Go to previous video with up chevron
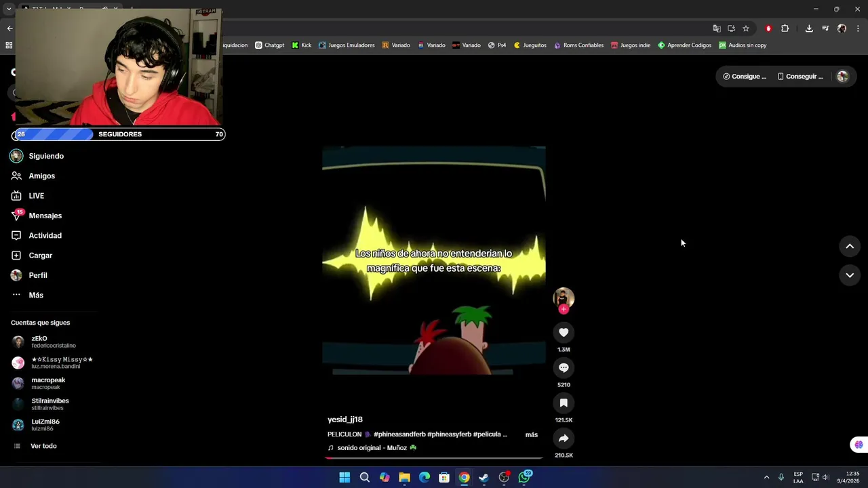This screenshot has width=868, height=488. coord(850,247)
